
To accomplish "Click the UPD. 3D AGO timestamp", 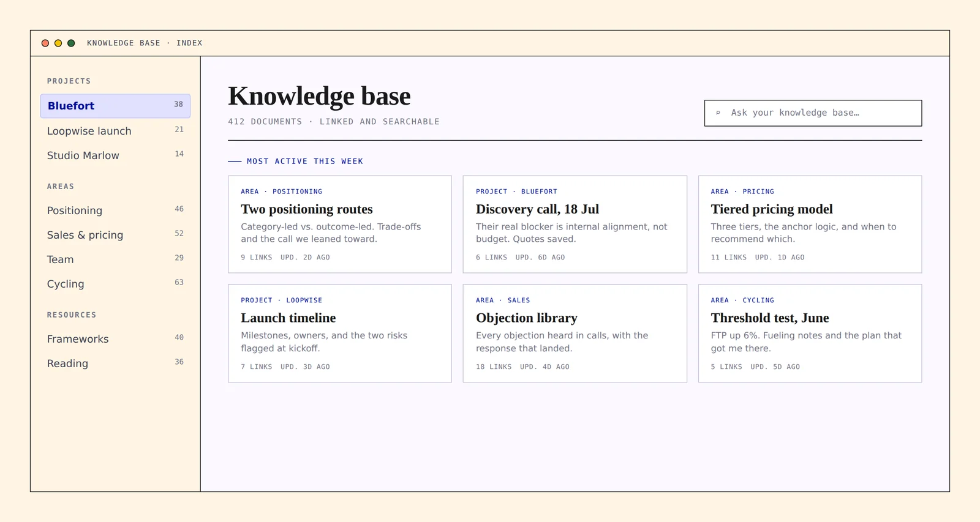I will [305, 367].
